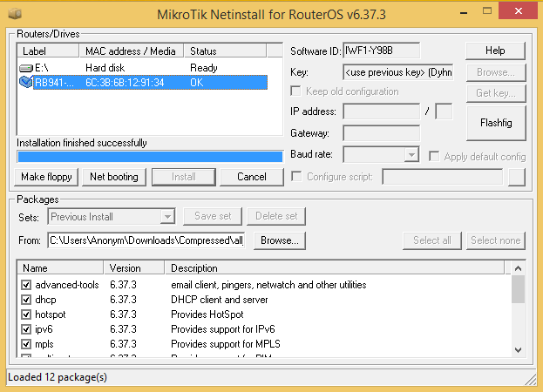543x392 pixels.
Task: Sort packages by Name column header
Action: pos(60,268)
